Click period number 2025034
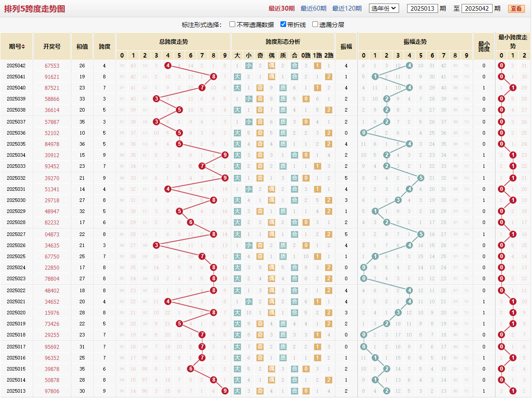Screen dimensions: 532x398 point(16,155)
